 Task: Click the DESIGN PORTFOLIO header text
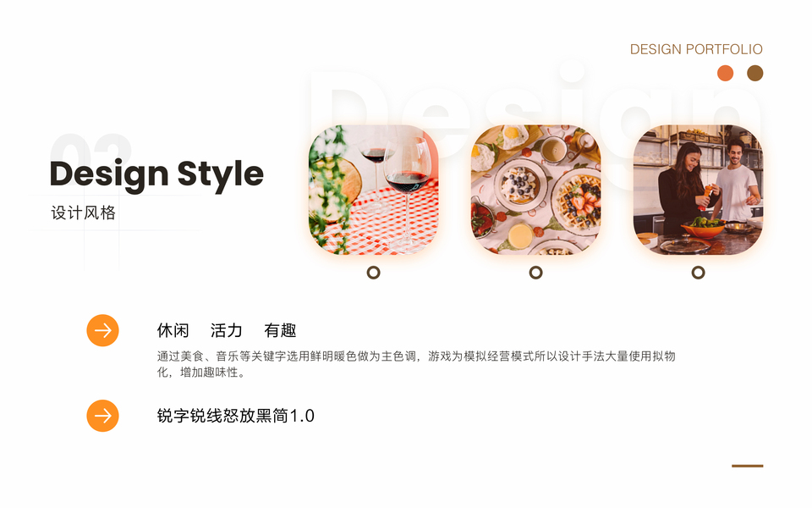click(x=696, y=49)
